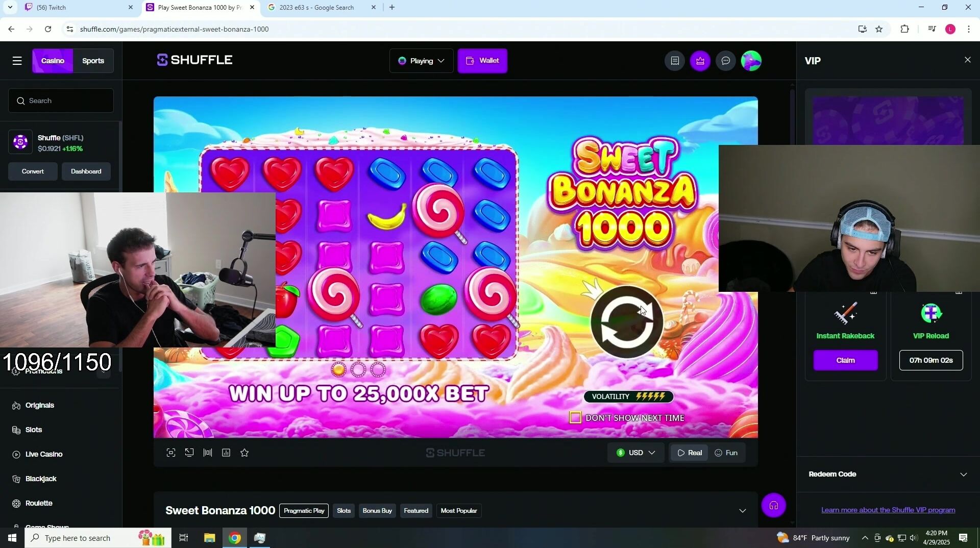Image resolution: width=980 pixels, height=548 pixels.
Task: Open live stats chart icon
Action: 226,453
